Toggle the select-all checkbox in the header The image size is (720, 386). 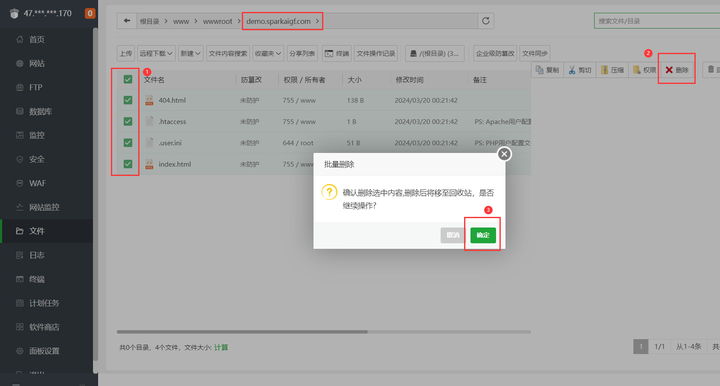(128, 79)
